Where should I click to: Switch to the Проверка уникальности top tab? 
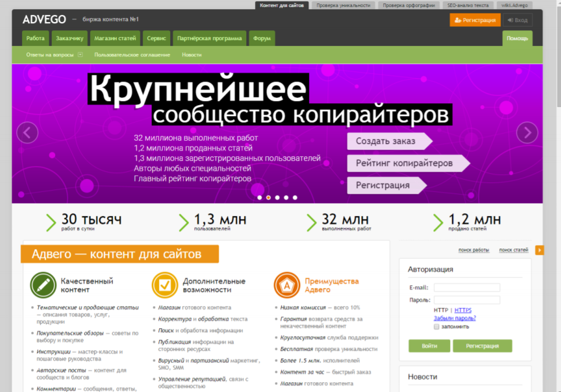(x=343, y=5)
